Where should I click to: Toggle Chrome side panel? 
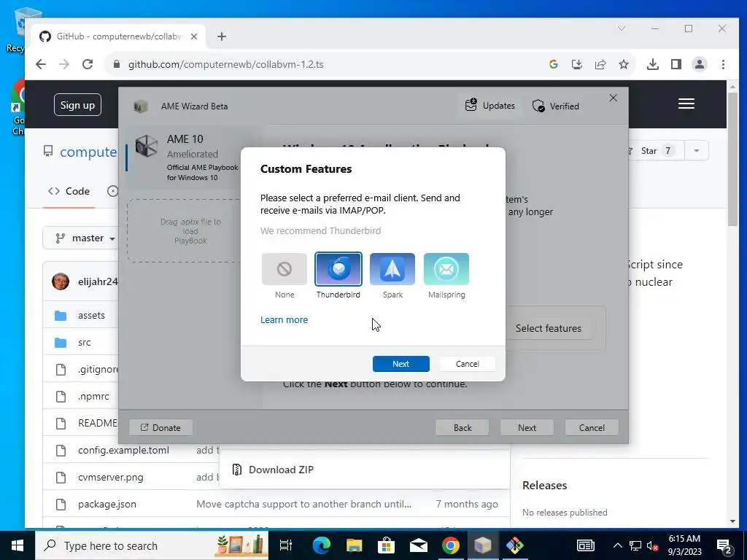[x=676, y=64]
